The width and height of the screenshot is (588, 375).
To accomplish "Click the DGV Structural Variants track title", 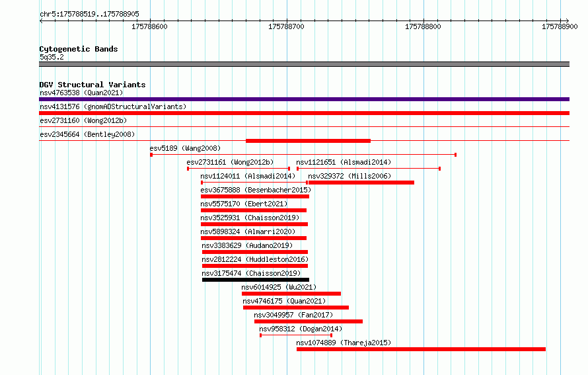I will (92, 85).
